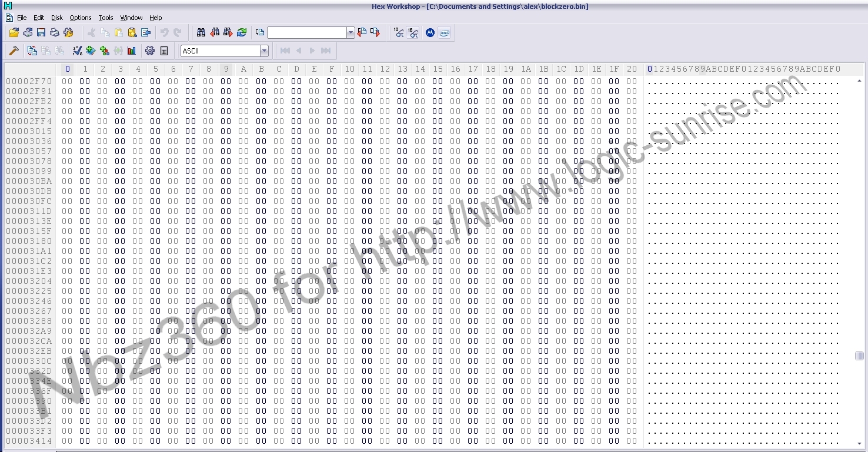The width and height of the screenshot is (868, 452).
Task: Open character distribution bar chart icon
Action: [132, 51]
